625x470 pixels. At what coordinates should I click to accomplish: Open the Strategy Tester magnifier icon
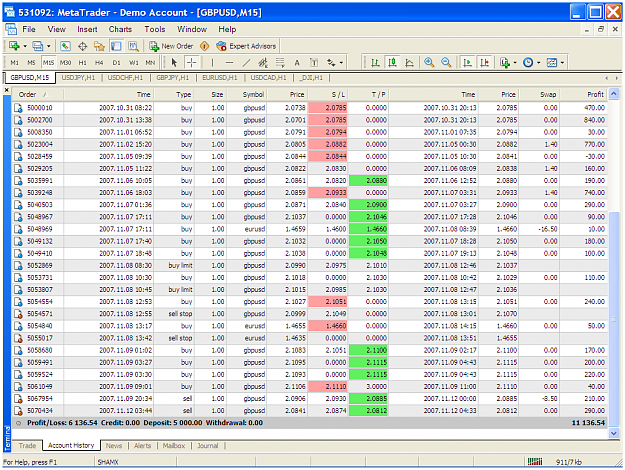133,46
